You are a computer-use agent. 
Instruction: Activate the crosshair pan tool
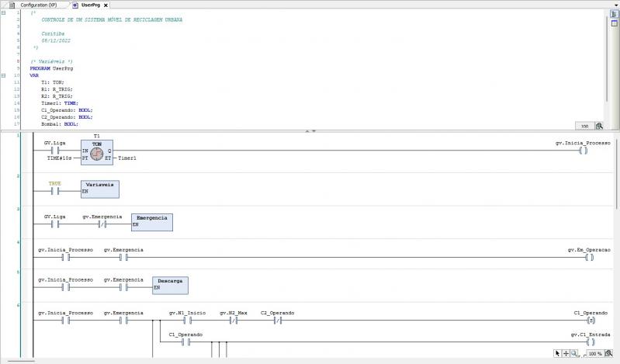point(566,353)
